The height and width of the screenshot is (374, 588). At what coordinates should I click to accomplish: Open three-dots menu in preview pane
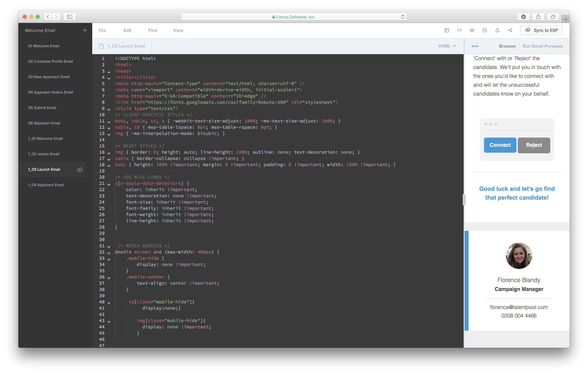pos(475,46)
